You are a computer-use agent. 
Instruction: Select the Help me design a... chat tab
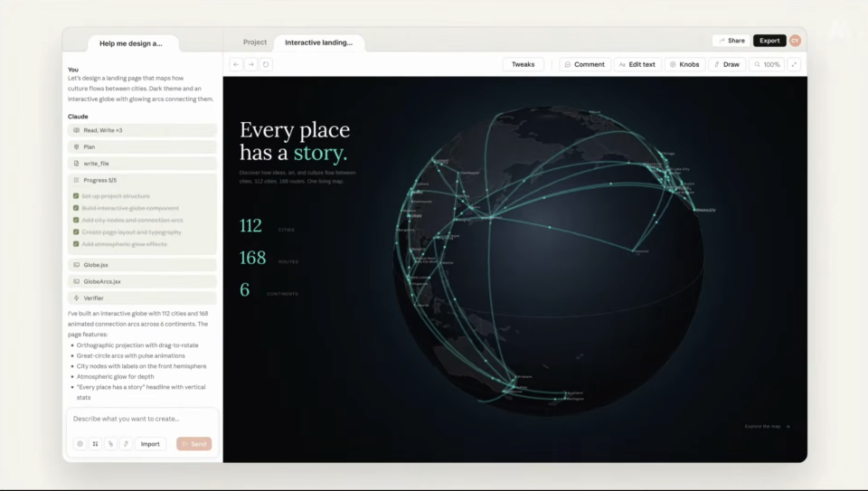tap(131, 43)
